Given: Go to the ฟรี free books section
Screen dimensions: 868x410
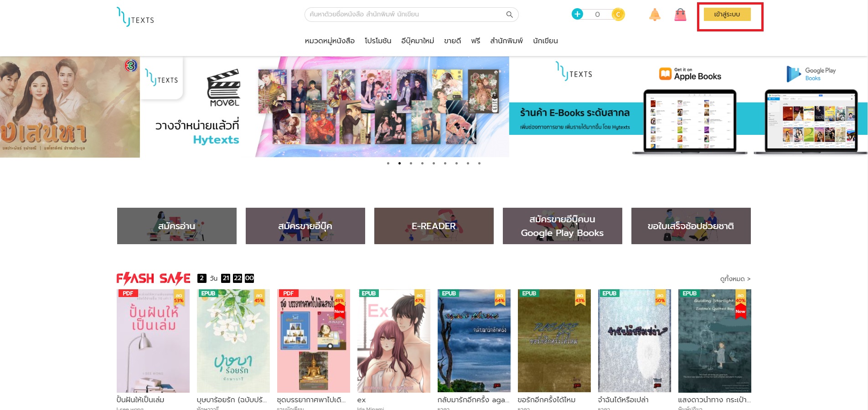Looking at the screenshot, I should [x=475, y=41].
